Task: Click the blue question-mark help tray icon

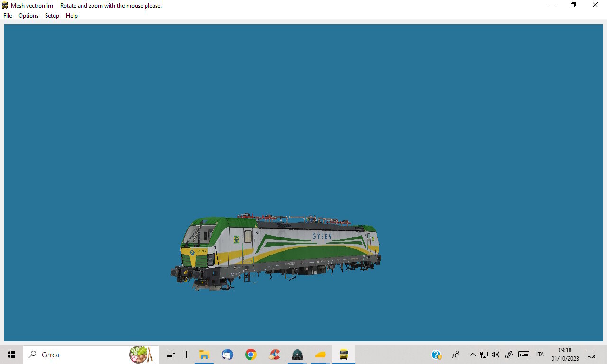Action: [x=436, y=355]
